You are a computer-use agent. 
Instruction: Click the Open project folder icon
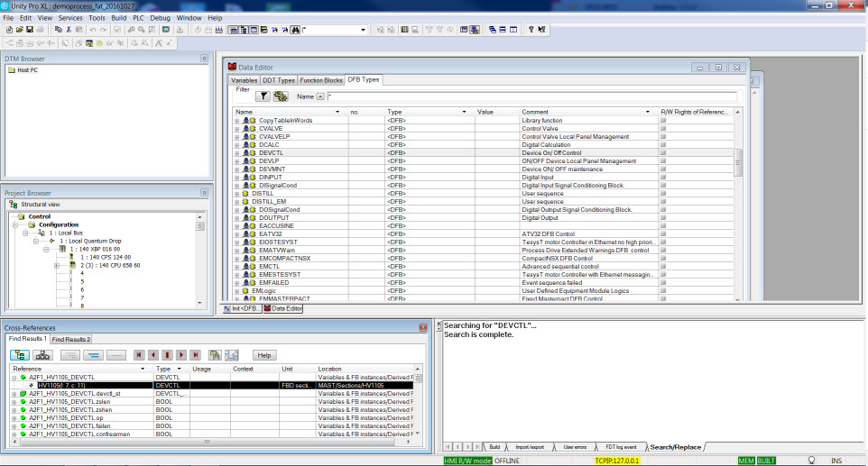19,30
